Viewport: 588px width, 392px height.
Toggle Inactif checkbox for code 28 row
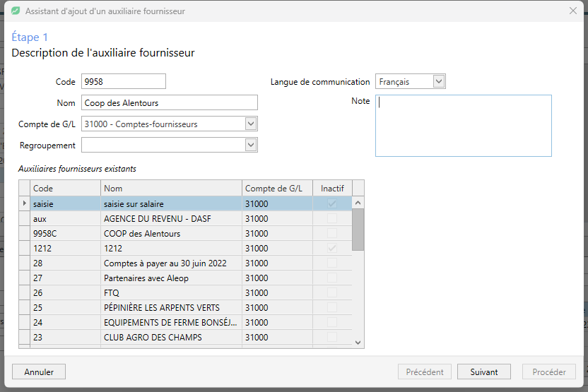coord(332,263)
